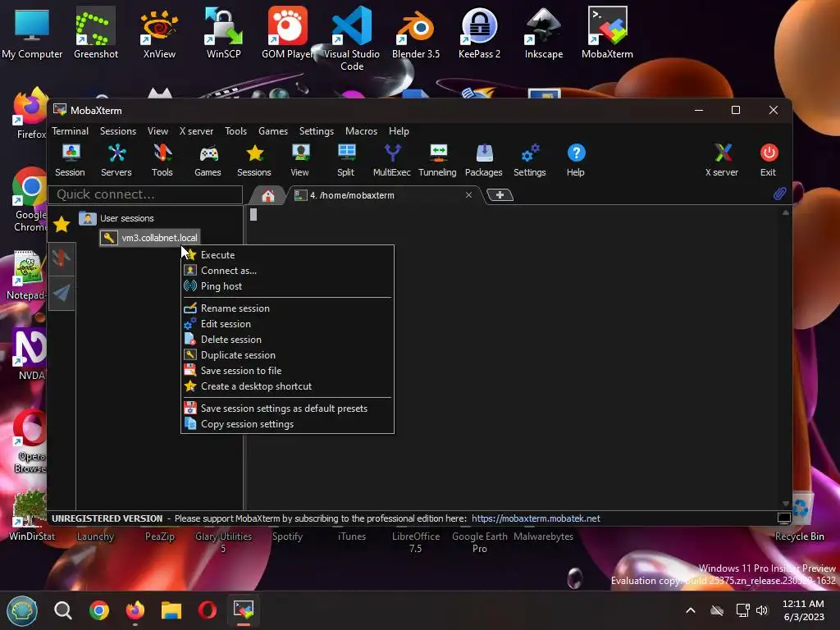Open the KeePass 2 desktop shortcut
Screen dimensions: 840x630
click(479, 33)
